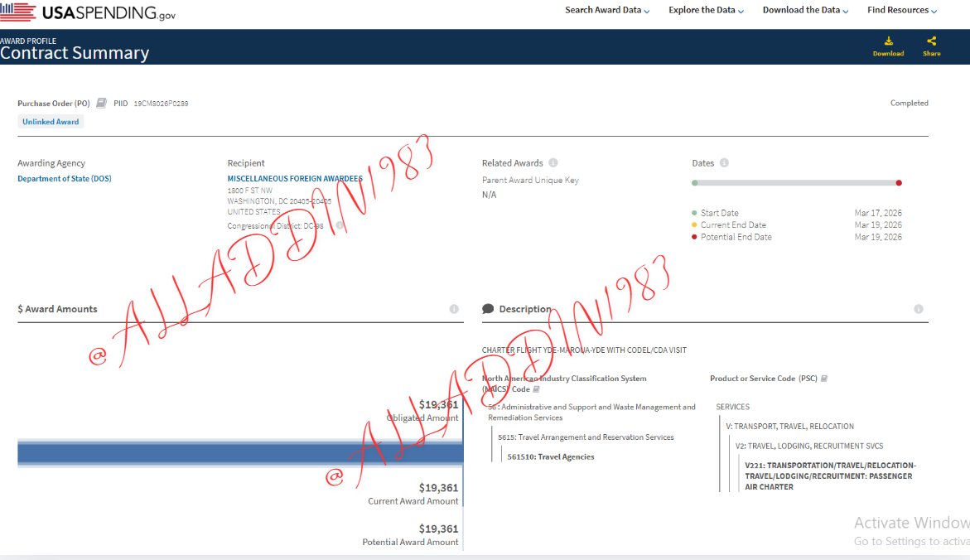Open glossary icon next to Purchase Order (PO)
Screen dimensions: 970x560
(x=101, y=103)
